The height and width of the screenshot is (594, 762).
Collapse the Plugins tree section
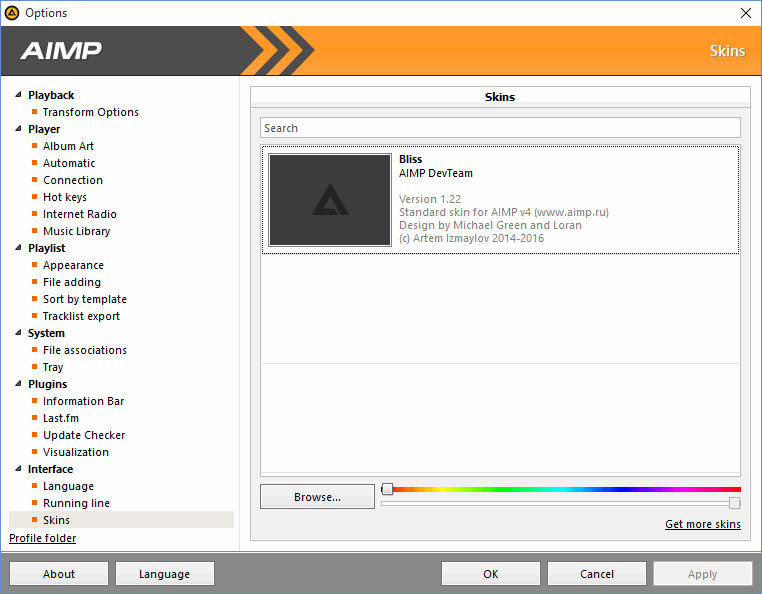pos(17,384)
